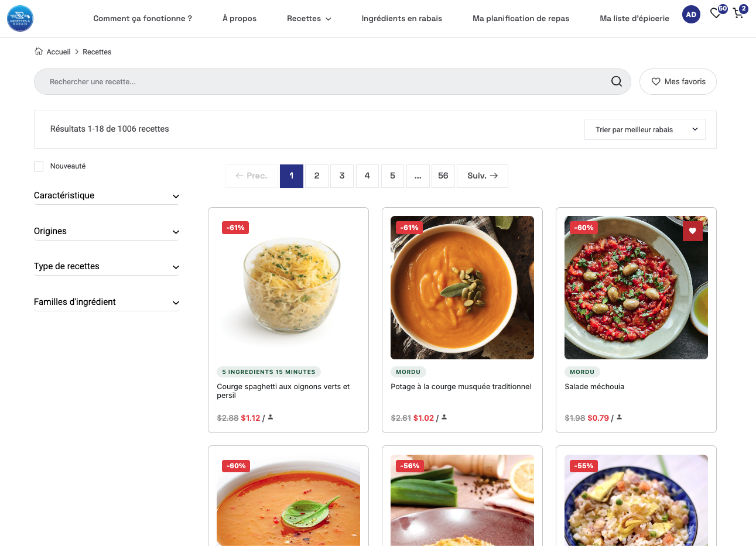Click the Recettes à Rabais logo
Viewport: 756px width, 546px height.
[x=20, y=18]
